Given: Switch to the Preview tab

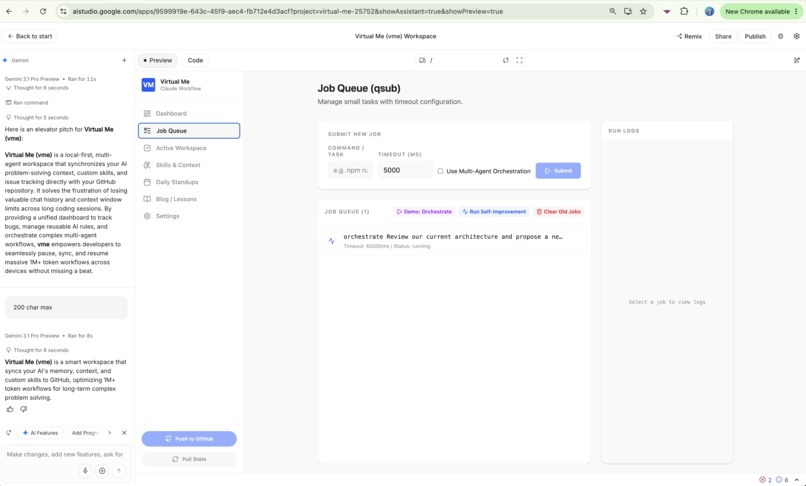Looking at the screenshot, I should pos(158,60).
